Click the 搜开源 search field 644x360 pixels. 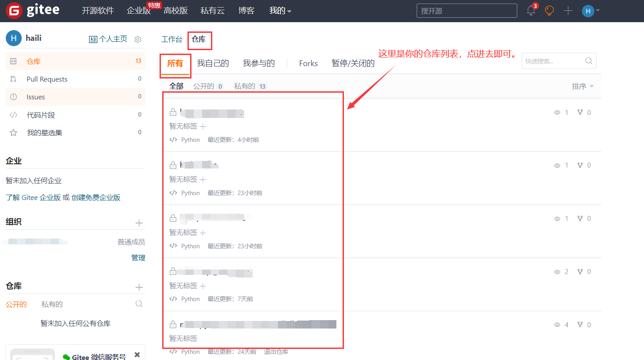(466, 11)
